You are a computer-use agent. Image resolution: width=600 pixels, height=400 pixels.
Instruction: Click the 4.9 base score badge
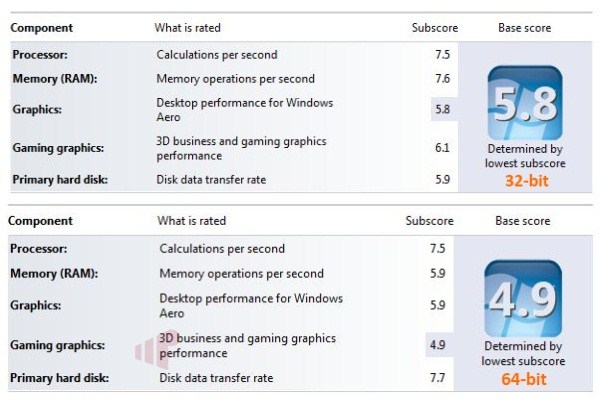pos(523,299)
